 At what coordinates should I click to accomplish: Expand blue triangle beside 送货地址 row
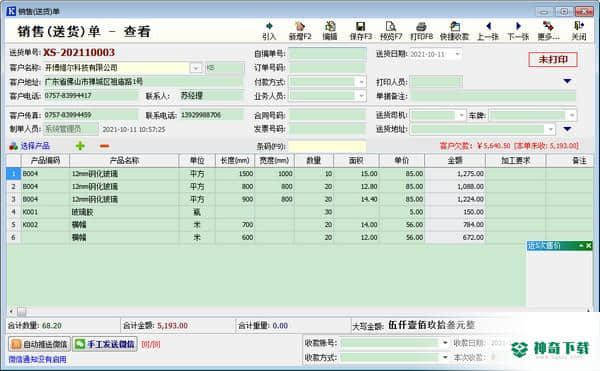coord(567,129)
